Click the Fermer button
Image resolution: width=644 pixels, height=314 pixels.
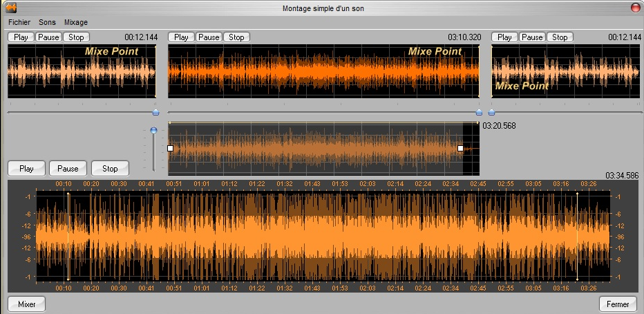tap(618, 304)
